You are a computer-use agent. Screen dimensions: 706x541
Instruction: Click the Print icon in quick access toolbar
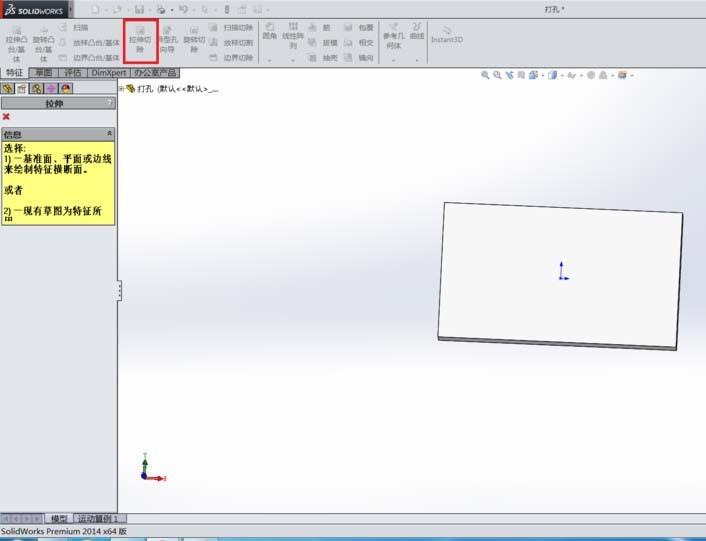point(161,9)
